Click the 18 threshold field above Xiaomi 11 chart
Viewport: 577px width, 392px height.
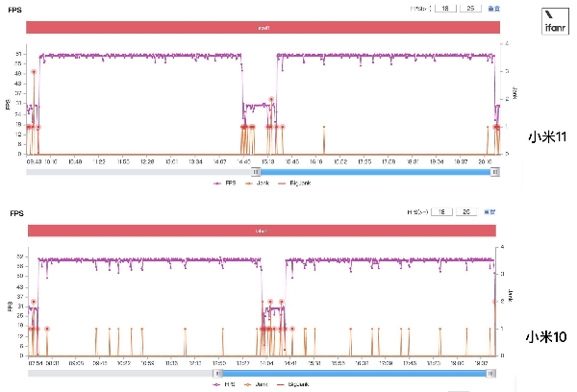pyautogui.click(x=445, y=8)
